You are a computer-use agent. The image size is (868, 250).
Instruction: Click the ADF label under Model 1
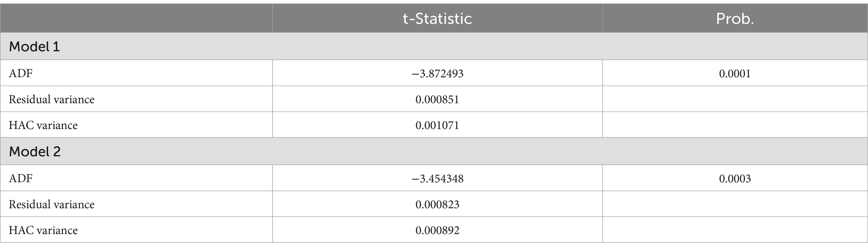click(21, 74)
